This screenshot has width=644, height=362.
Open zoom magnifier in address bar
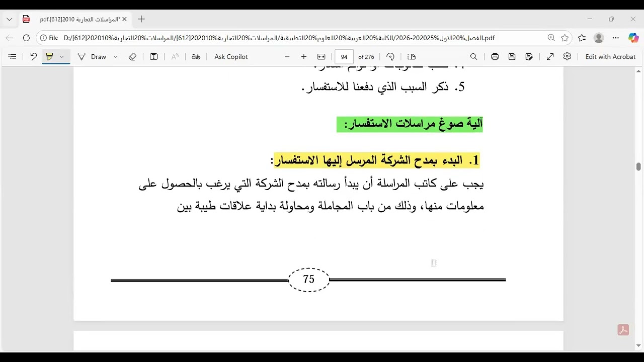[551, 38]
